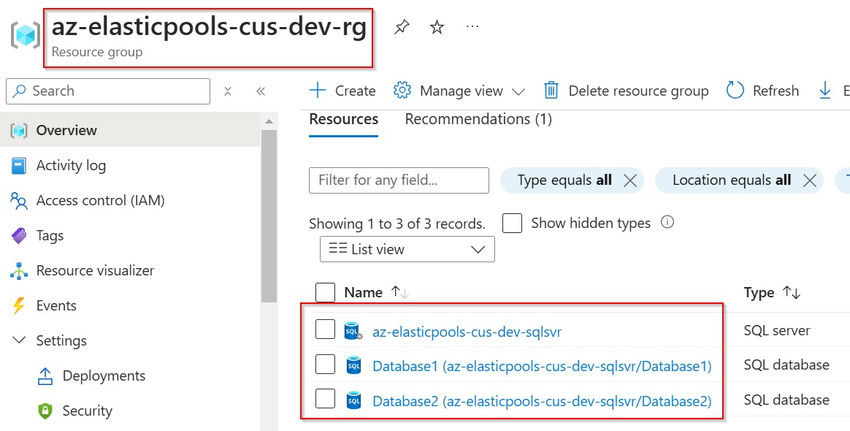Open the Database2 resource link
Screen dimensions: 850x431
point(542,401)
